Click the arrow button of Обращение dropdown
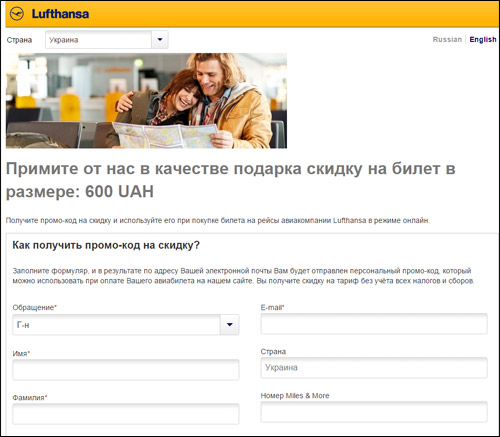 coord(230,325)
